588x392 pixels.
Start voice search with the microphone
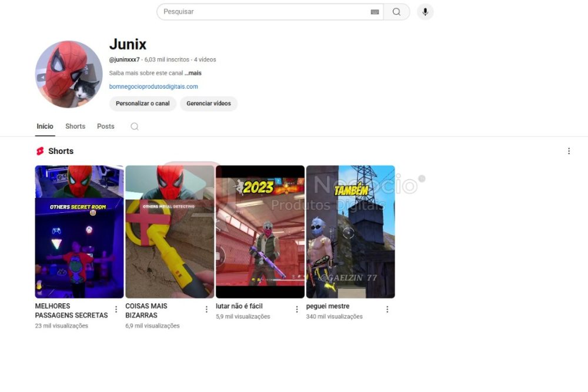425,12
